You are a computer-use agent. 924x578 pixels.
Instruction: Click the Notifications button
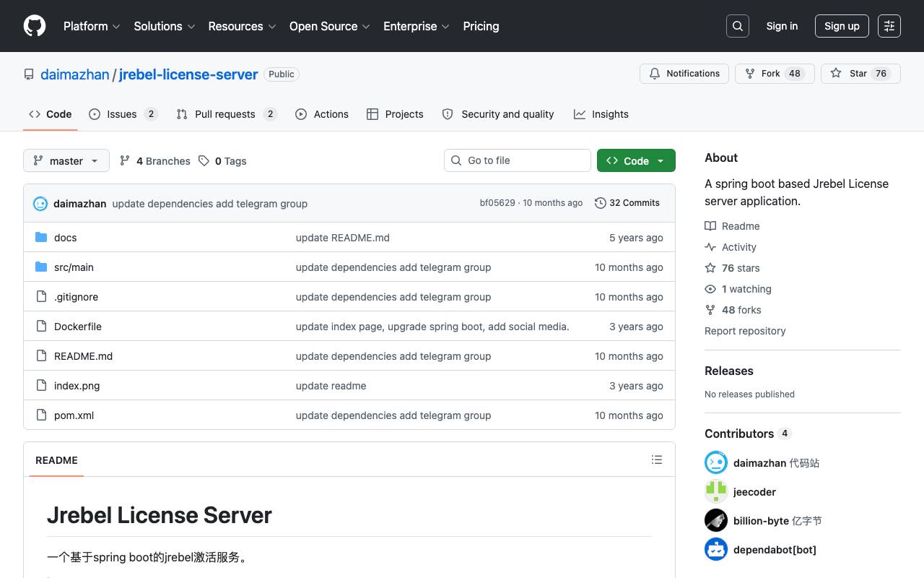[x=684, y=74]
